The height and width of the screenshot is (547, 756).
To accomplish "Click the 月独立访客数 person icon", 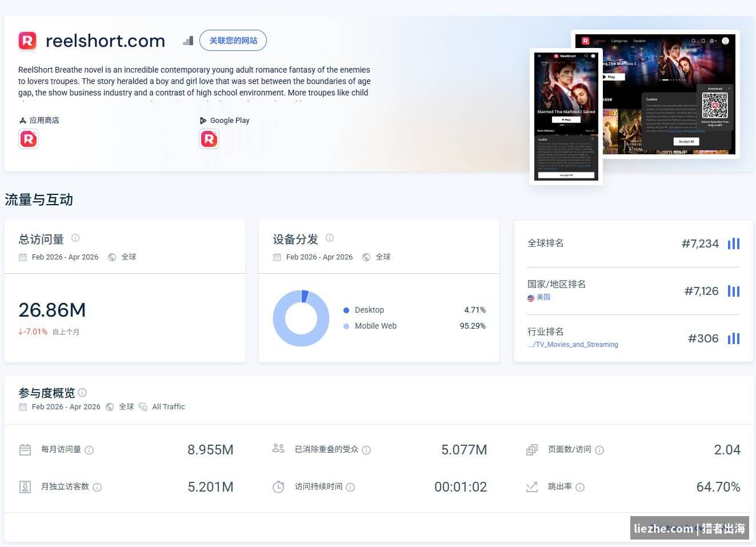I will coord(25,487).
